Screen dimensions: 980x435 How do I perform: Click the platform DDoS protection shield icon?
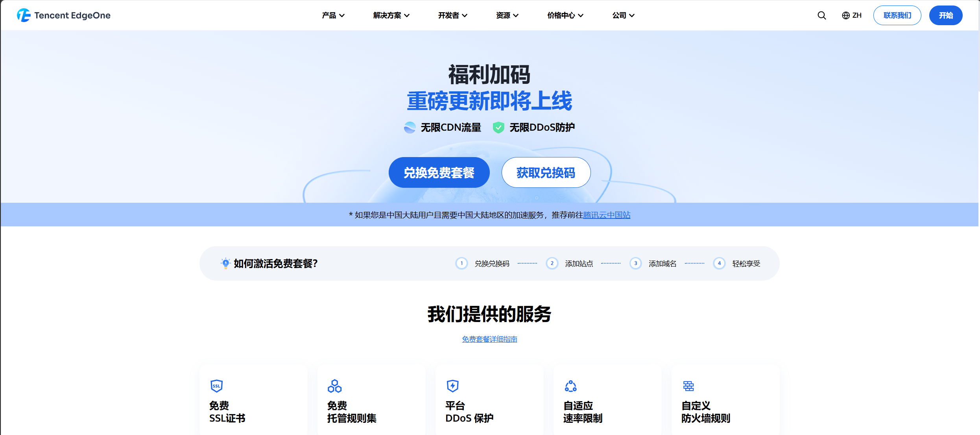(452, 386)
